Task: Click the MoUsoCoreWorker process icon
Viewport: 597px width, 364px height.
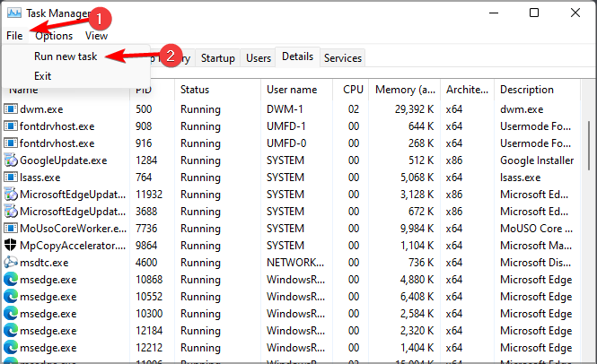Action: (11, 229)
